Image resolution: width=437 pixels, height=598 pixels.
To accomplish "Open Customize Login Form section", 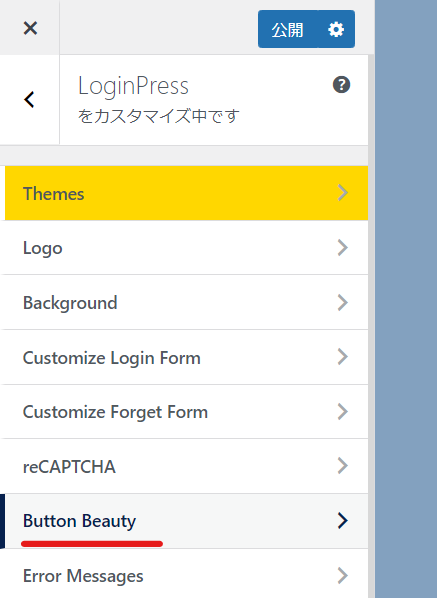I will (x=184, y=357).
